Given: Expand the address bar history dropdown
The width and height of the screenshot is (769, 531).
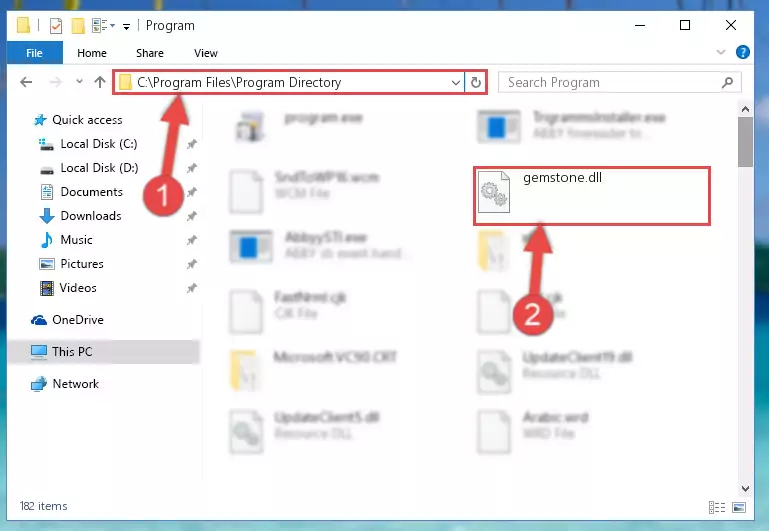Looking at the screenshot, I should pos(456,82).
